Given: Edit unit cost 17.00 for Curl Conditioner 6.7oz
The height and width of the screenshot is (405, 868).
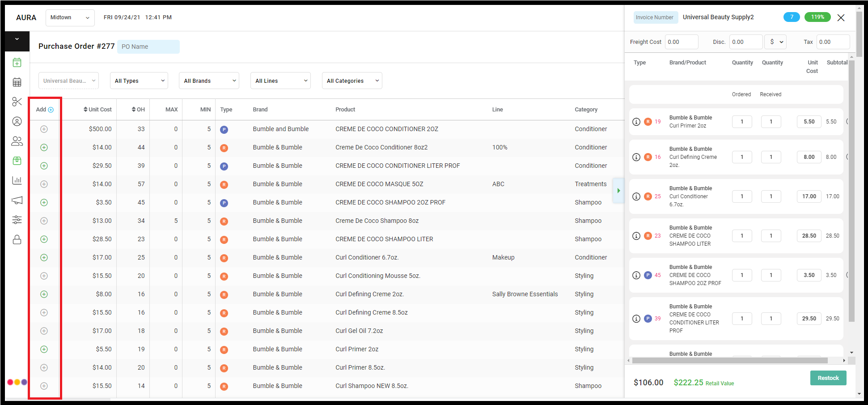Looking at the screenshot, I should (x=809, y=196).
